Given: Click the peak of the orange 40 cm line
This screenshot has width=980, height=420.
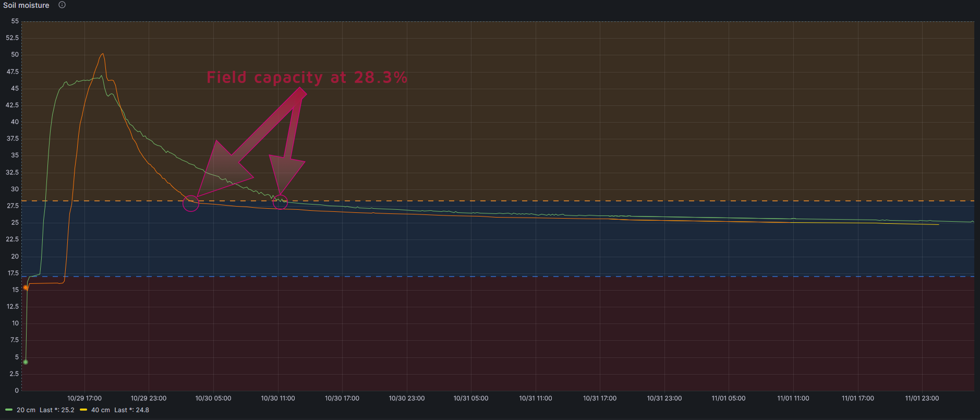Looking at the screenshot, I should click(103, 54).
